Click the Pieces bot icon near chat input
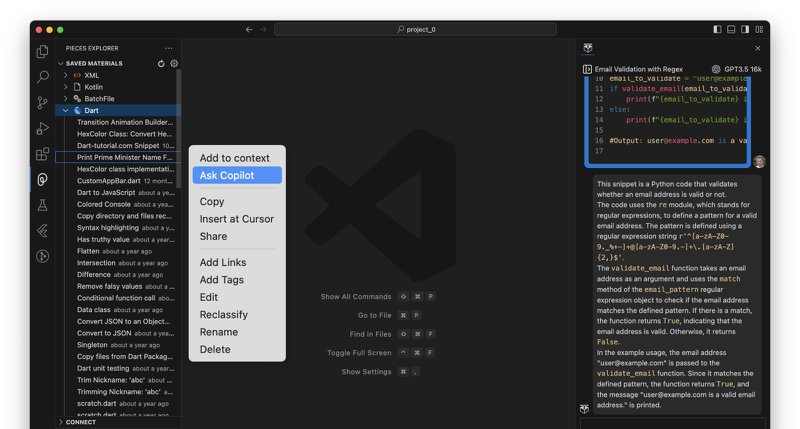Image resolution: width=800 pixels, height=429 pixels. coord(585,409)
